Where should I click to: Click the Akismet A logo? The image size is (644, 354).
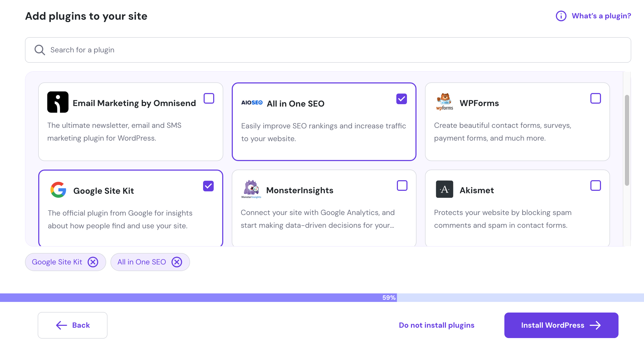pyautogui.click(x=445, y=189)
